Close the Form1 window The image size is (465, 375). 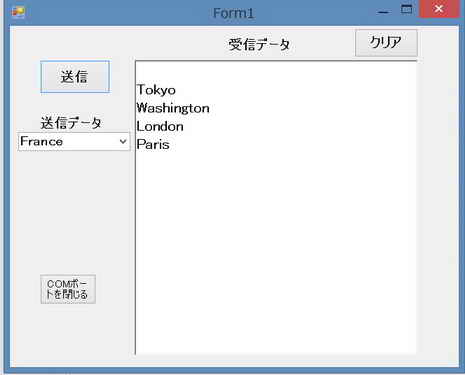439,9
